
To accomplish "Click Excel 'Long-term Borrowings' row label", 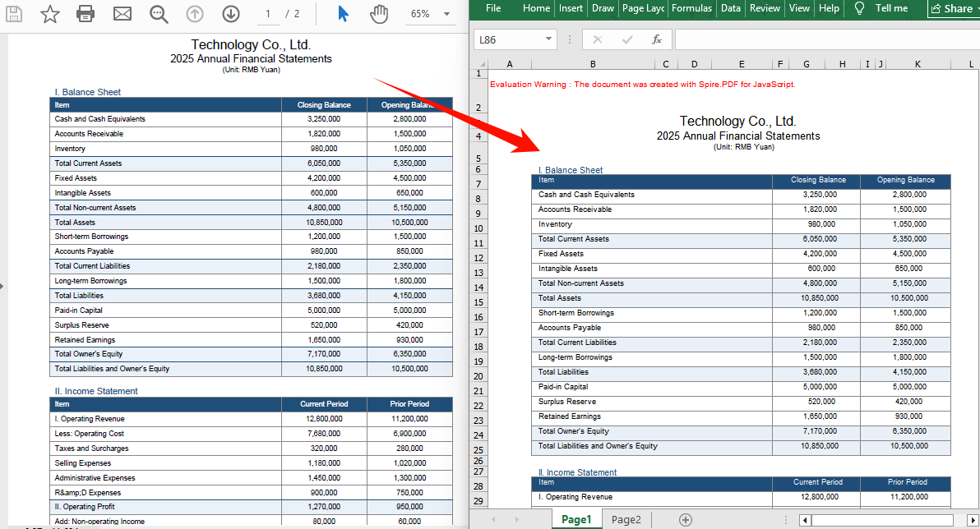I will pyautogui.click(x=575, y=357).
